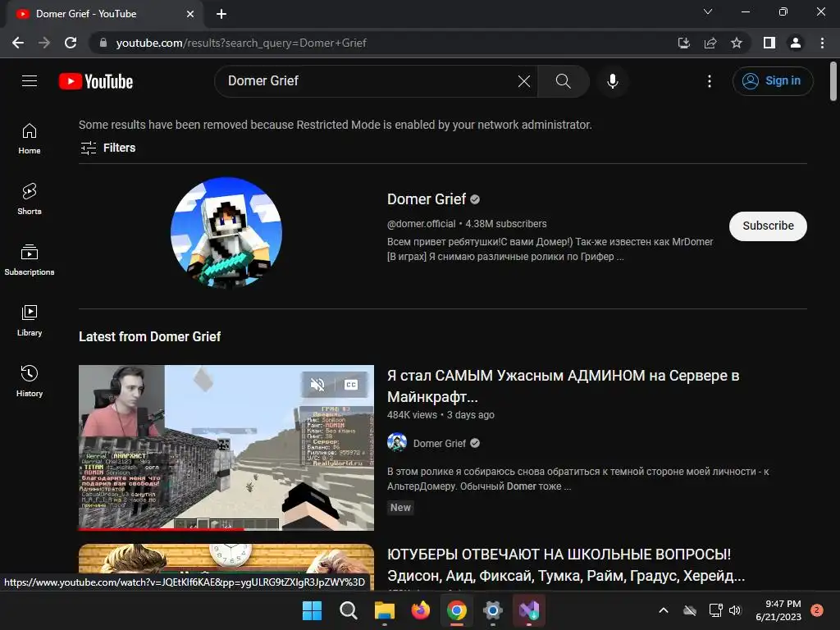Image resolution: width=840 pixels, height=630 pixels.
Task: Toggle the browser side panel icon
Action: [x=769, y=43]
